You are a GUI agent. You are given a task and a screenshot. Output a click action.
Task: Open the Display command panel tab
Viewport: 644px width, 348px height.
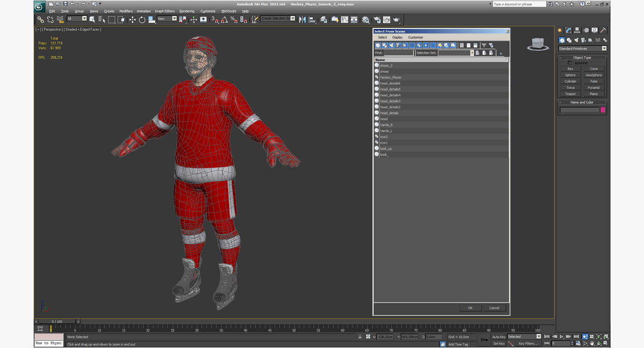click(x=594, y=30)
